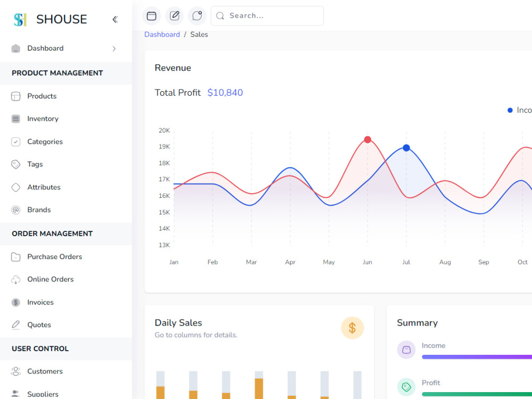Click the Suppliers icon in sidebar
532x399 pixels.
(15, 394)
